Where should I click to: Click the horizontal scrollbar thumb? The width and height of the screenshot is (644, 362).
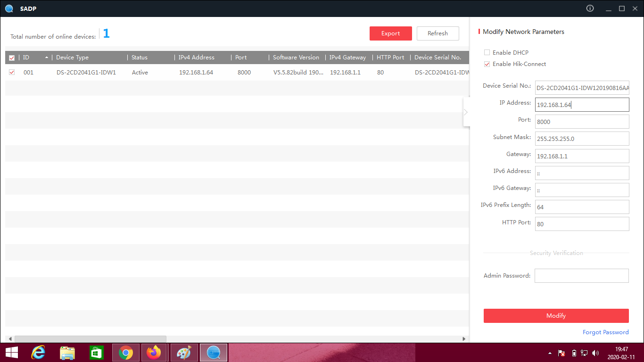coord(91,339)
